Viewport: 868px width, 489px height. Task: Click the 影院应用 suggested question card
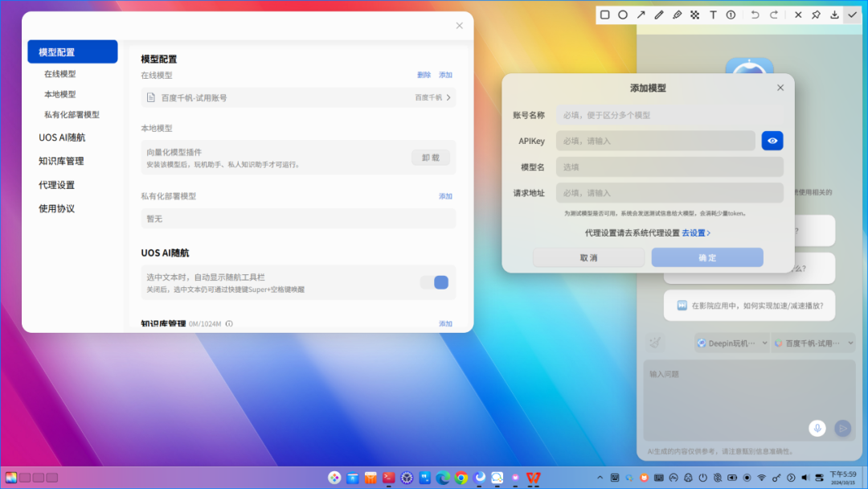(750, 306)
